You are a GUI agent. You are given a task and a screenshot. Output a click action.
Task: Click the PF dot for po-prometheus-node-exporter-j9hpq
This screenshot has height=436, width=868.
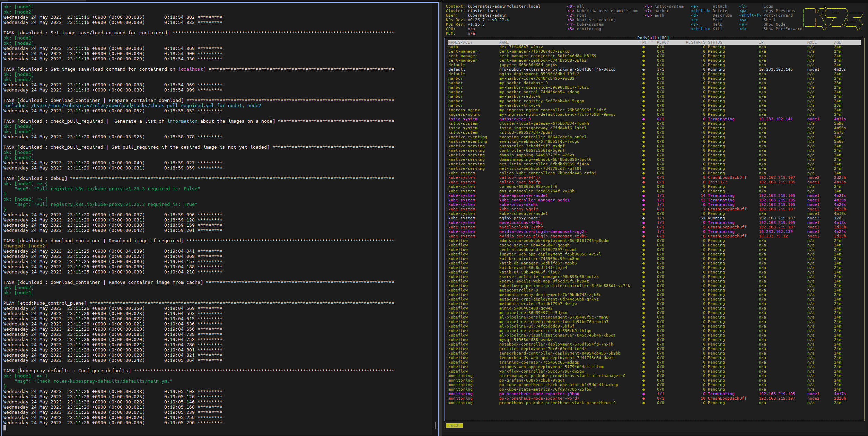[644, 394]
